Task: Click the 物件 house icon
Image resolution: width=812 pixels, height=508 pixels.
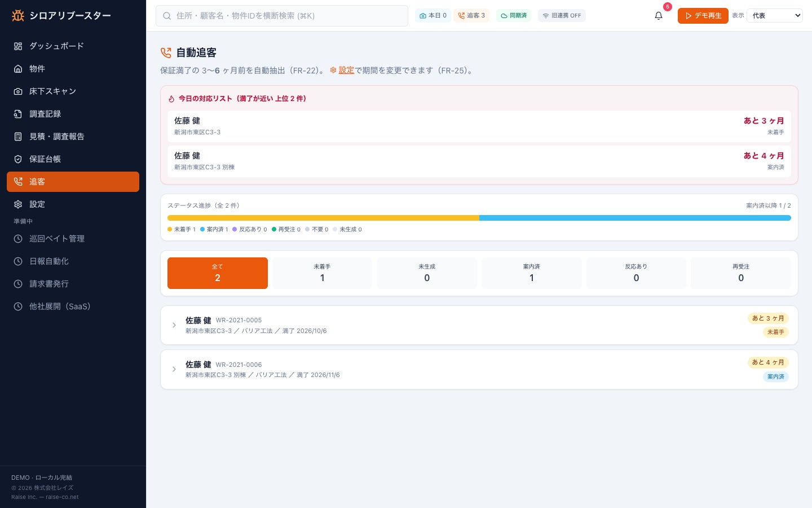Action: tap(18, 69)
